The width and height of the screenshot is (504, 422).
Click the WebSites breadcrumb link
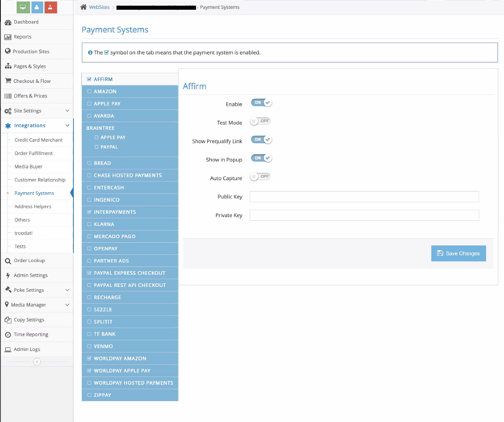[99, 7]
